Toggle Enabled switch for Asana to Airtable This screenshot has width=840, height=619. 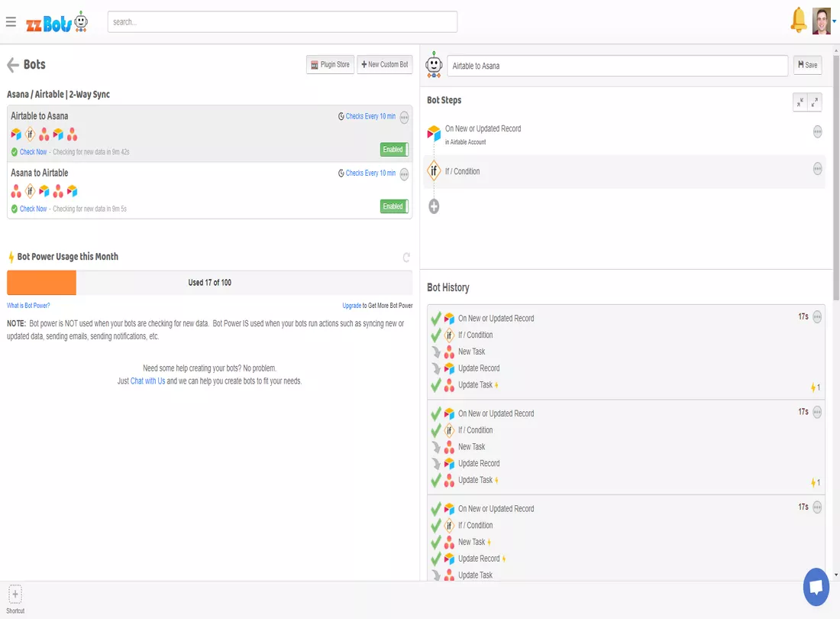point(394,206)
